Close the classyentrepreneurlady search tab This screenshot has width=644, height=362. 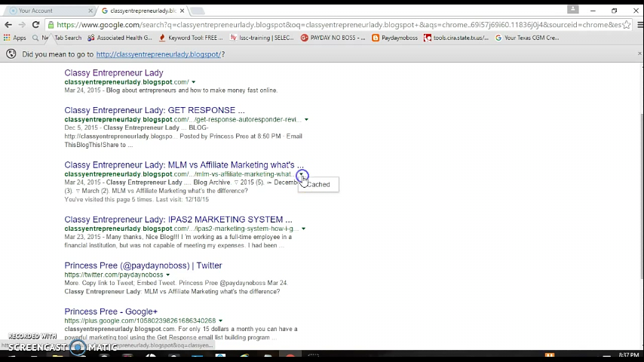(182, 11)
